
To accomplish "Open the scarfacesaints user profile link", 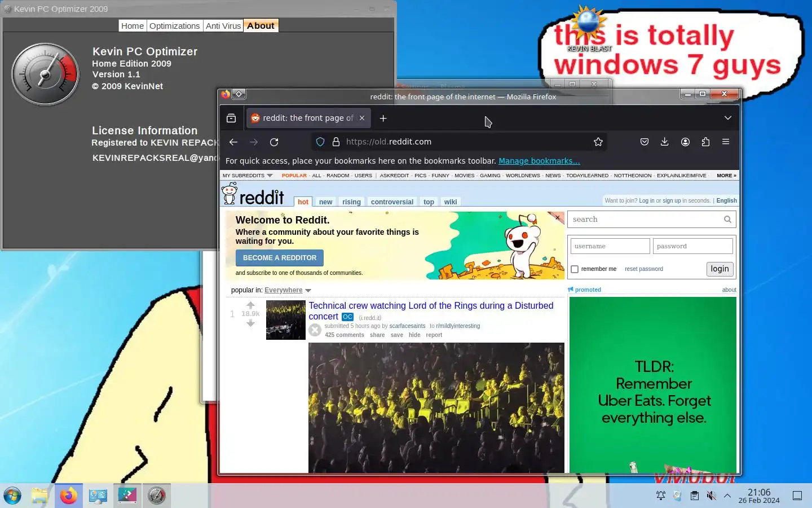I will coord(407,326).
